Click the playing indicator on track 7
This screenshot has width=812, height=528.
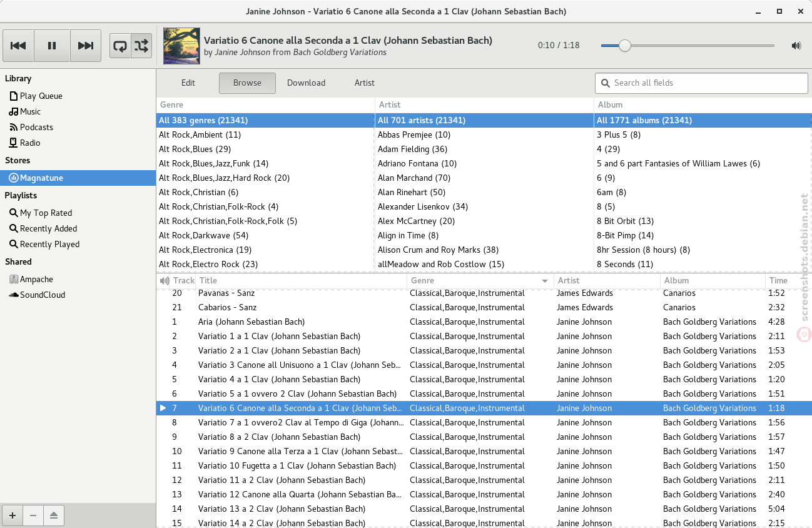coord(163,408)
